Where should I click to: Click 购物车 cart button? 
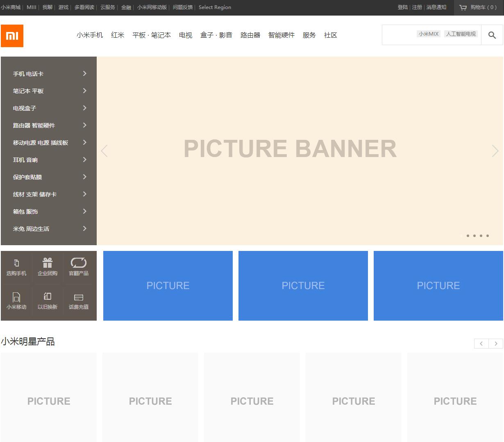[479, 7]
